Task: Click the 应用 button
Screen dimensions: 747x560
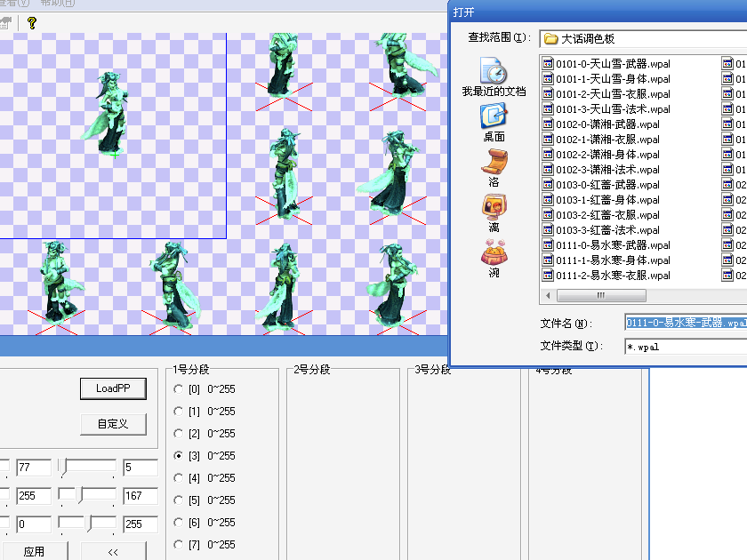Action: click(x=34, y=551)
